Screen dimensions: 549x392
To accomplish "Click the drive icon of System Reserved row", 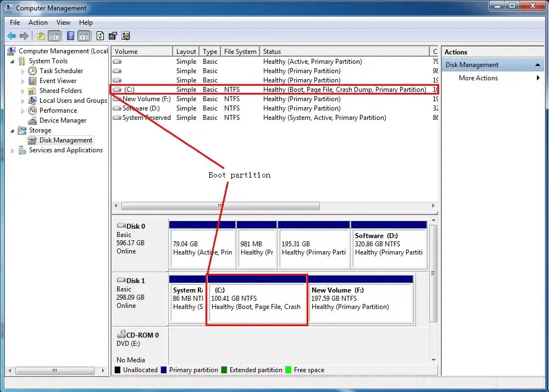I will coord(117,118).
